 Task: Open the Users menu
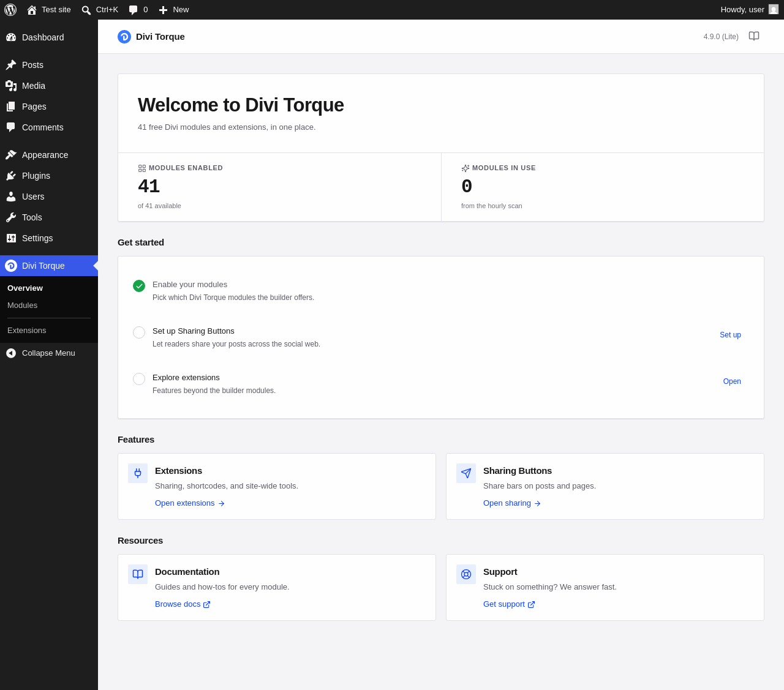(49, 197)
